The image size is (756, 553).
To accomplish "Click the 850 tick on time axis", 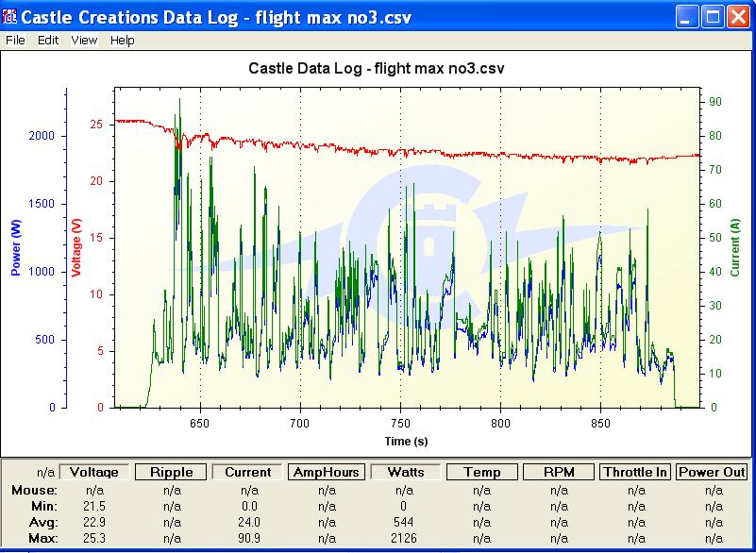I will click(601, 424).
